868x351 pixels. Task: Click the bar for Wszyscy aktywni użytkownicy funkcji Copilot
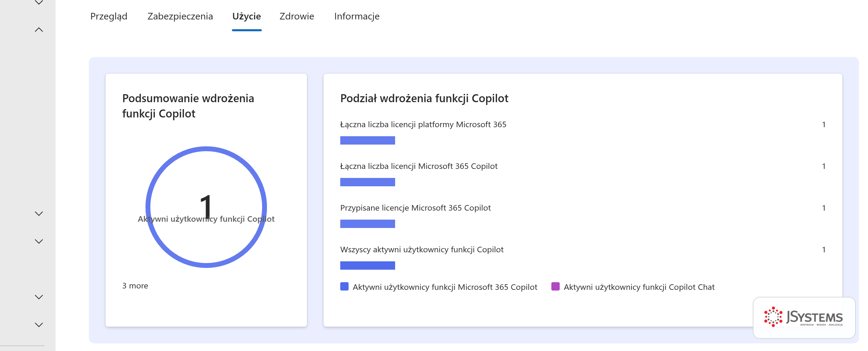click(368, 266)
